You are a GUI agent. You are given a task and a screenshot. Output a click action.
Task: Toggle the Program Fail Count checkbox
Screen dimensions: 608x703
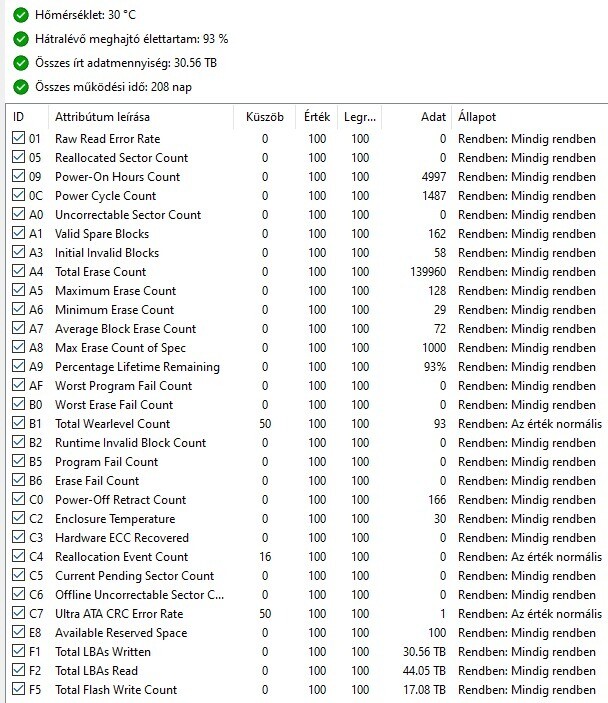point(18,460)
